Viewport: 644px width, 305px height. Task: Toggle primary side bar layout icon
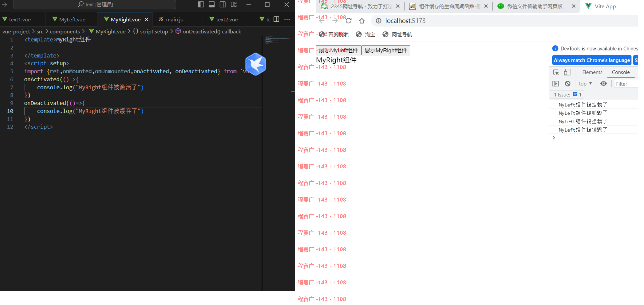point(201,5)
